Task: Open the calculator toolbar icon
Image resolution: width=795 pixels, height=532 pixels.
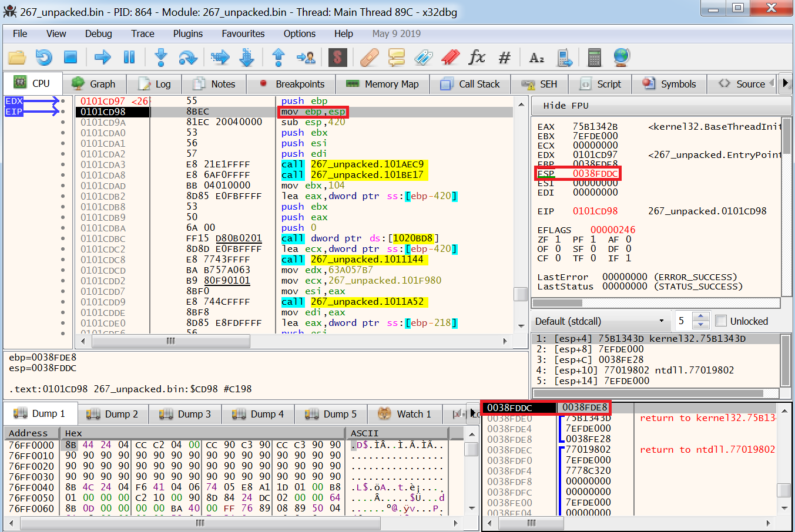Action: click(594, 57)
